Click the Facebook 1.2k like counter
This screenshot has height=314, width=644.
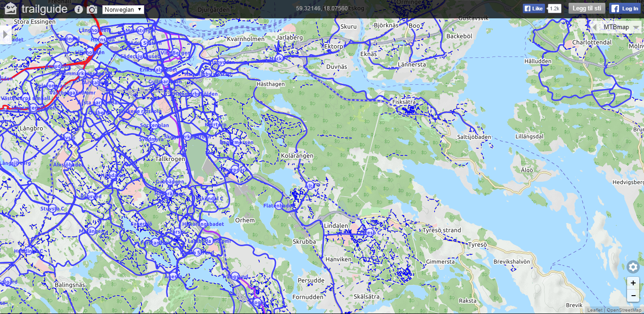[554, 8]
